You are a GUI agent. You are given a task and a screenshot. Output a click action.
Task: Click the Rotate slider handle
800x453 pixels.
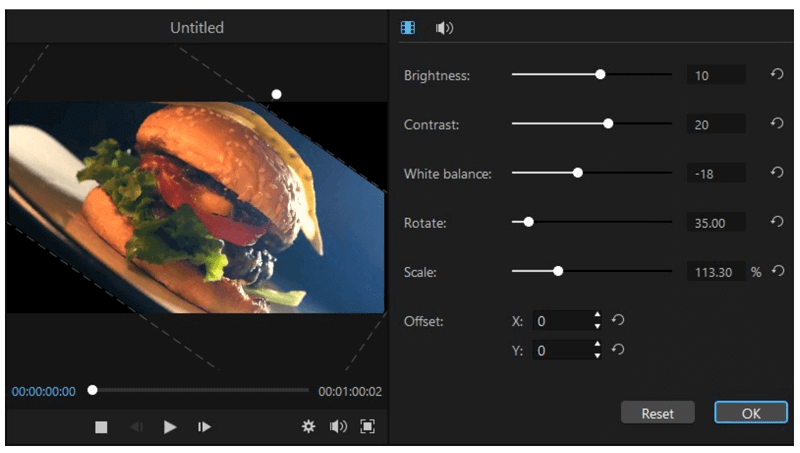[529, 222]
